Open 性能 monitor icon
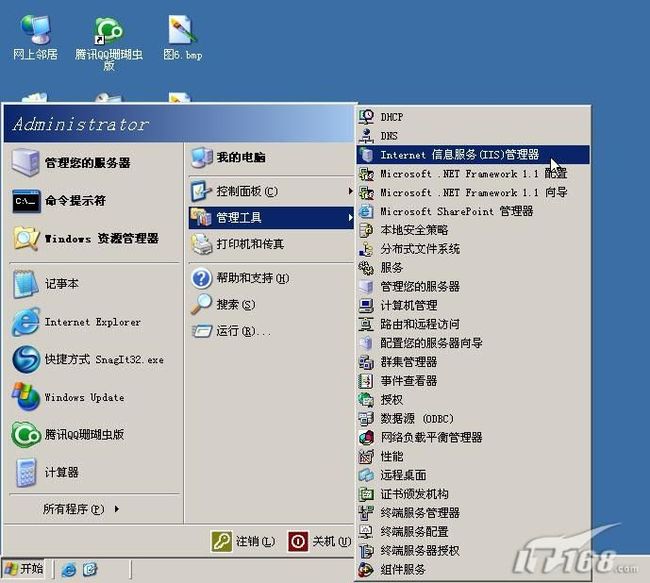This screenshot has height=583, width=650. click(x=366, y=456)
